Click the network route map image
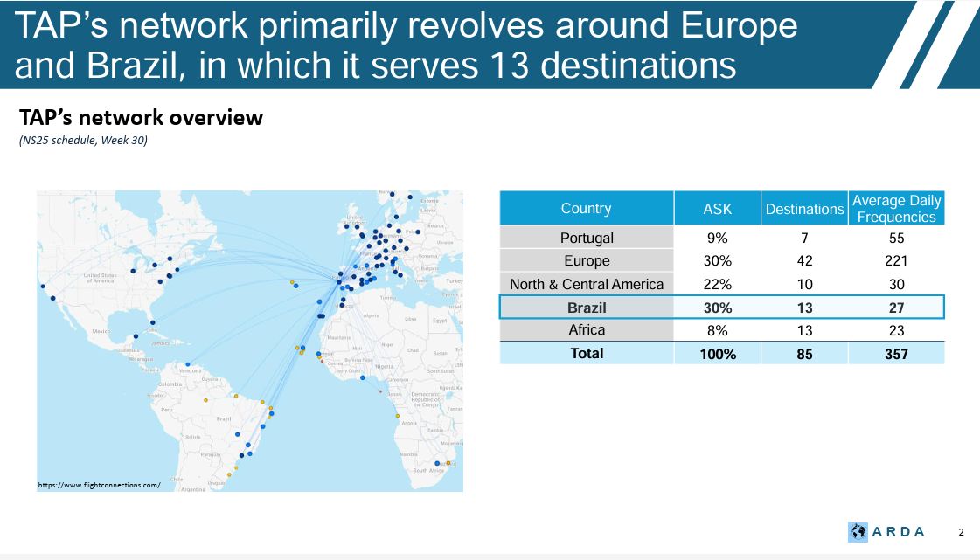This screenshot has height=560, width=980. 250,341
